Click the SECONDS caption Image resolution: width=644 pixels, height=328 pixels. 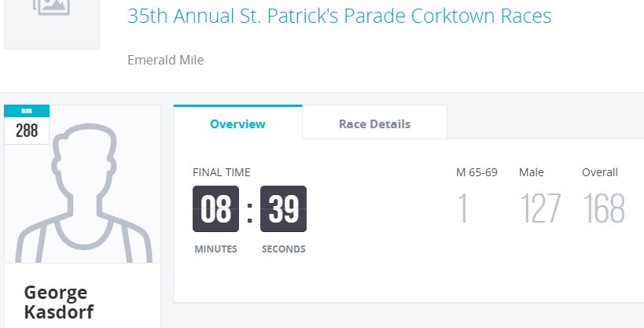(283, 249)
